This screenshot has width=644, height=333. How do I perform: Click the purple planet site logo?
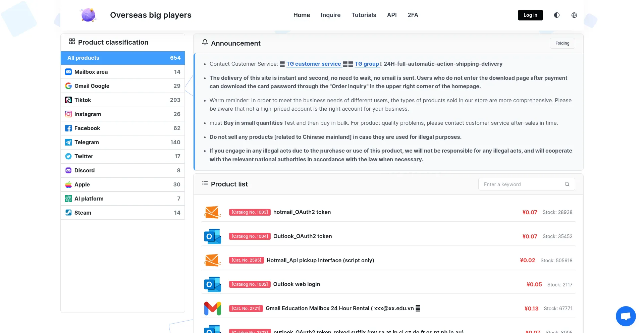pos(89,15)
